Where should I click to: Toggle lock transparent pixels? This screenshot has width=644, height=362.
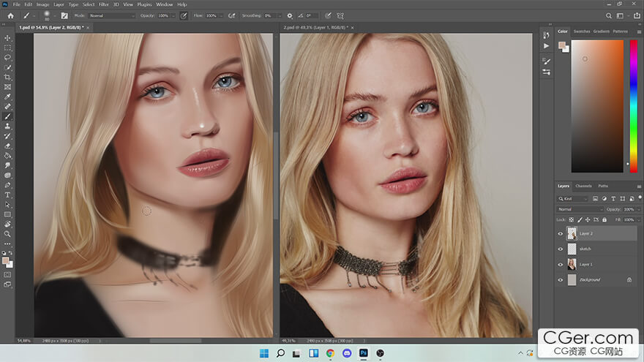[572, 220]
